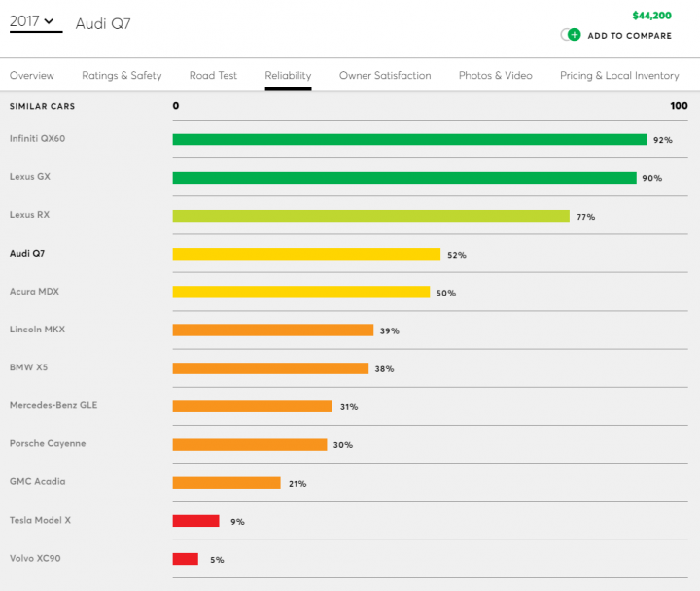Click the yellow Acura MDX reliability bar

300,292
